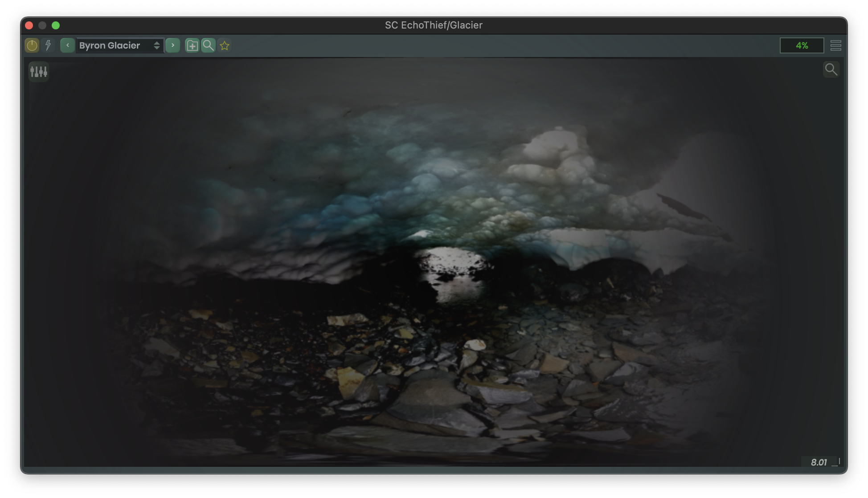This screenshot has width=868, height=498.
Task: Minimize the plugin window
Action: coord(42,25)
